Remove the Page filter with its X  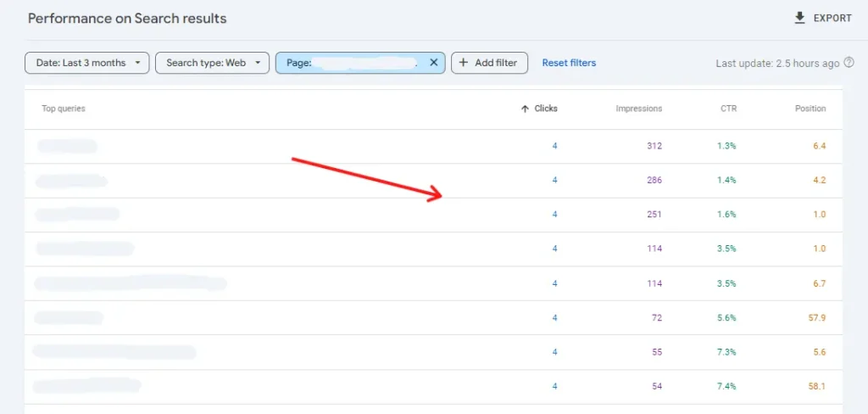433,63
